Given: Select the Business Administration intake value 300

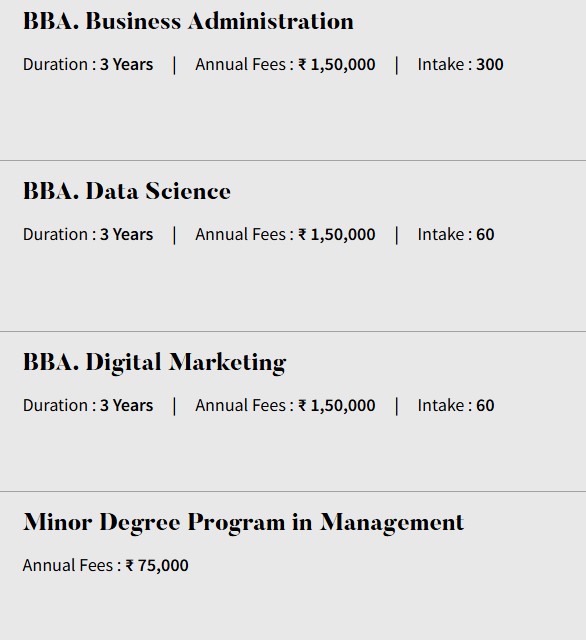Looking at the screenshot, I should tap(490, 64).
